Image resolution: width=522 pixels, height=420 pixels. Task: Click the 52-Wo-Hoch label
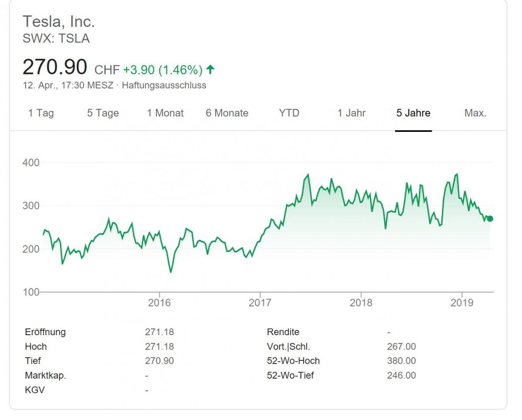click(x=293, y=361)
